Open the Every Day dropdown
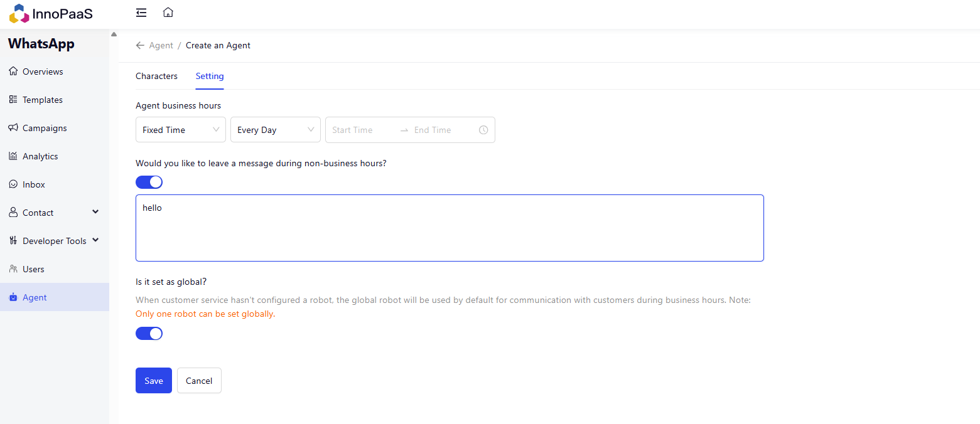The image size is (980, 424). point(275,130)
